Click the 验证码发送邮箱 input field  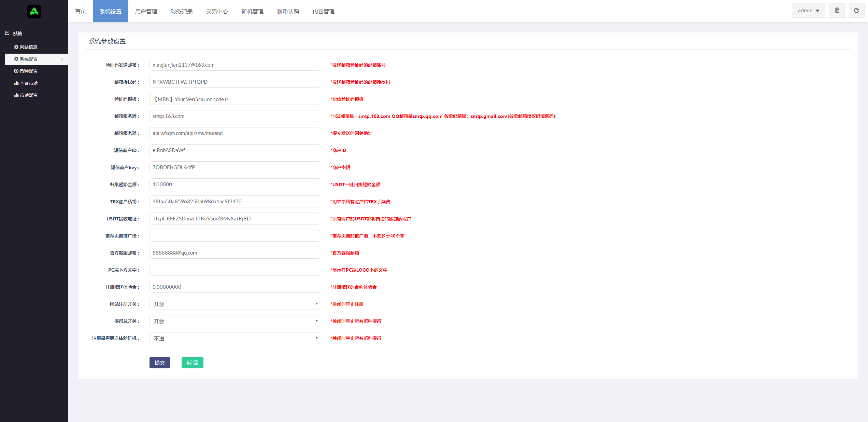click(x=233, y=65)
